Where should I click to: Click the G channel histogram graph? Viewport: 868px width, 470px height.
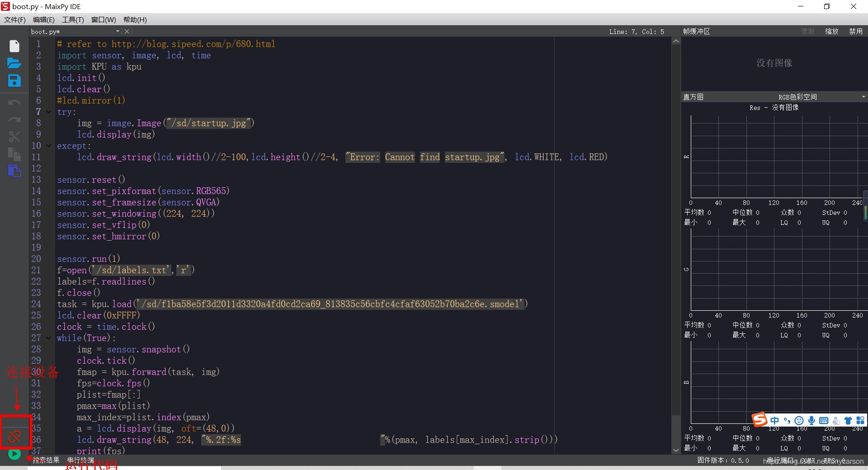pyautogui.click(x=777, y=269)
